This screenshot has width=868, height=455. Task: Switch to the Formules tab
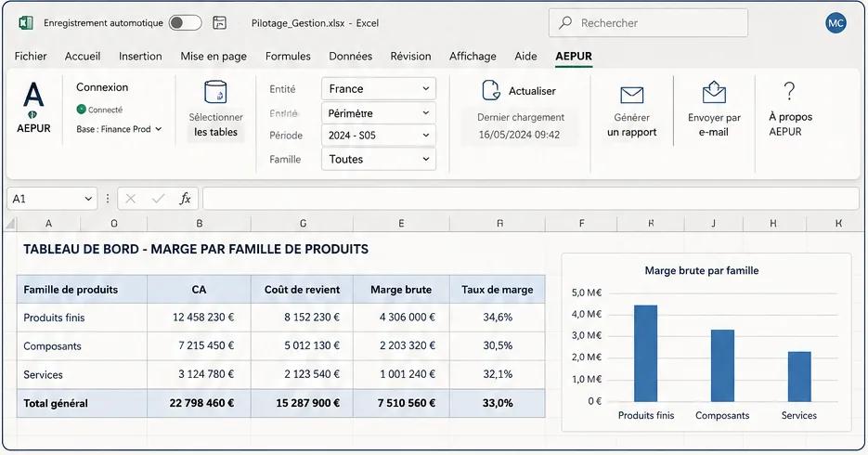coord(288,56)
